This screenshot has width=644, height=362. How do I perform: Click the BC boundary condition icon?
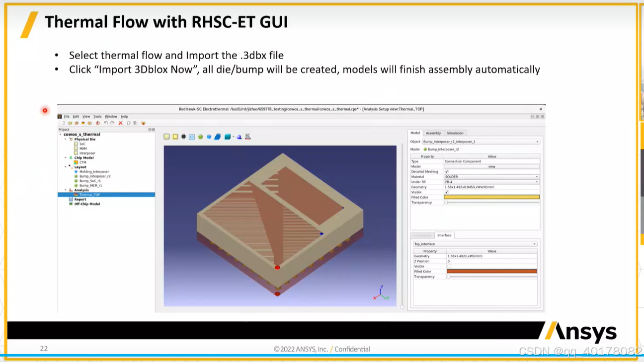[x=248, y=136]
